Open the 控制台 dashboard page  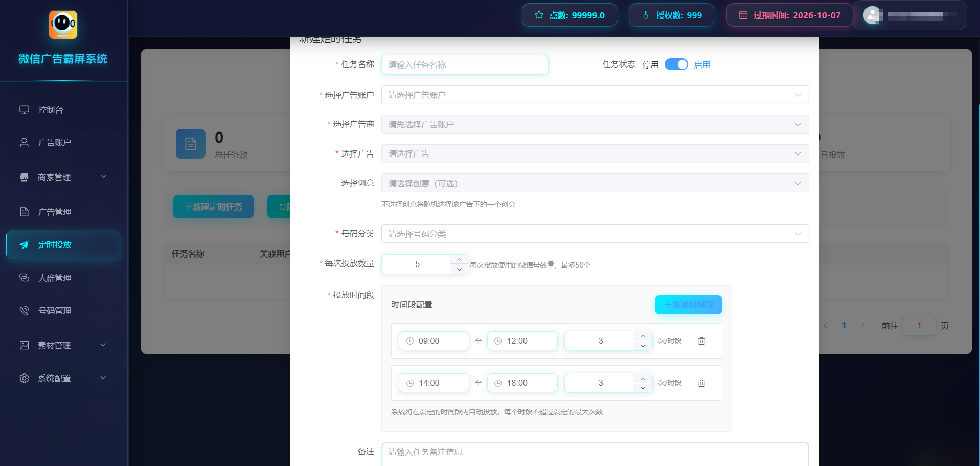51,110
